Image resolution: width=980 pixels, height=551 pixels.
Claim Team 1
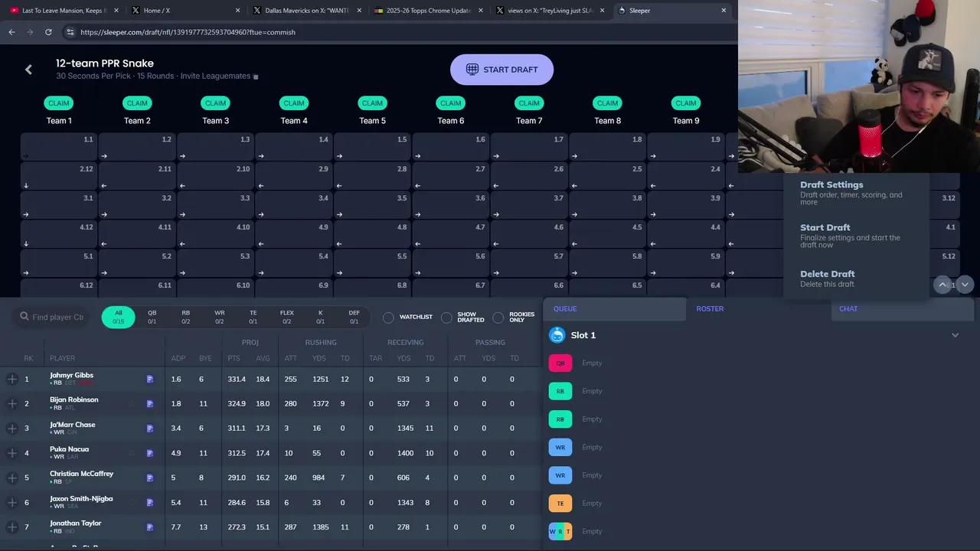coord(59,103)
